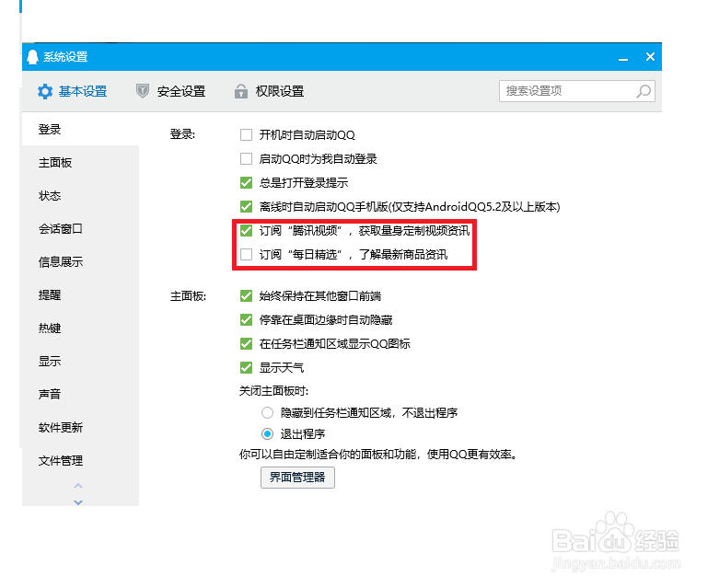Select 隐藏到任务栏通知区域 radio option
719x588 pixels.
(x=267, y=413)
